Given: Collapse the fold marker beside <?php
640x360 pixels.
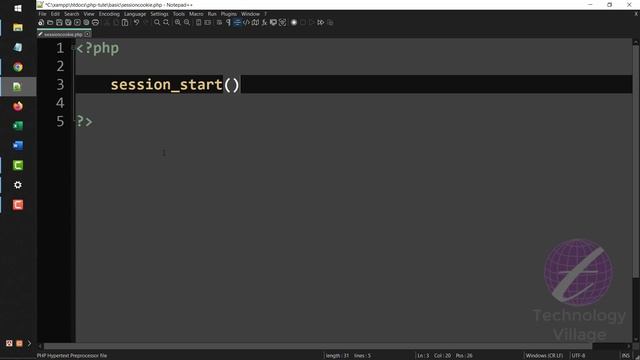Looking at the screenshot, I should coord(73,48).
